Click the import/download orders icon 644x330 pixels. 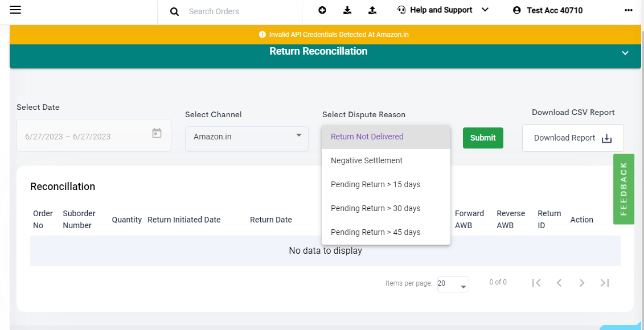click(x=347, y=10)
